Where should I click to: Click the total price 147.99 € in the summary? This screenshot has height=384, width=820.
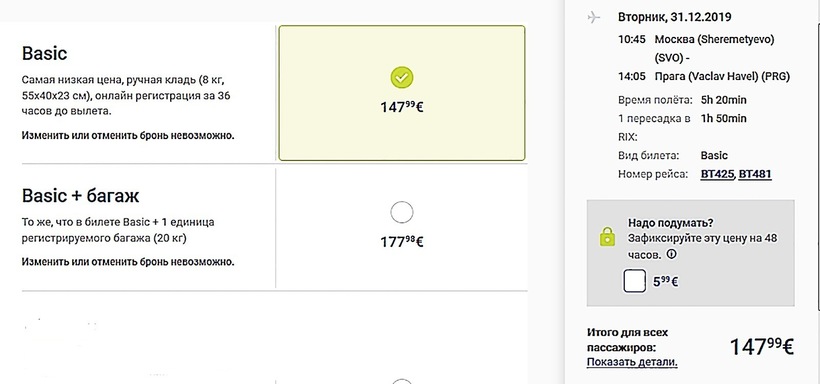coord(761,347)
